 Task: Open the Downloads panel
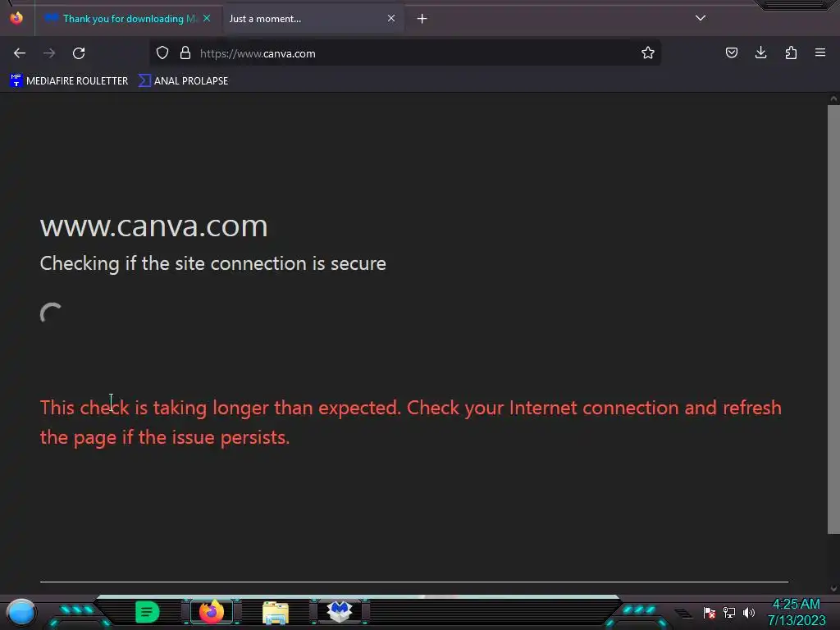760,52
